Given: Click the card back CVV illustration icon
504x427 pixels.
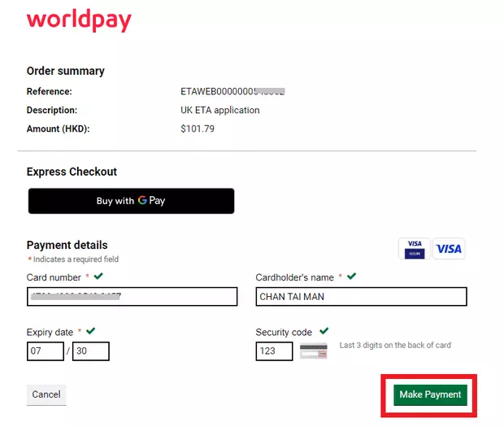Looking at the screenshot, I should point(314,351).
